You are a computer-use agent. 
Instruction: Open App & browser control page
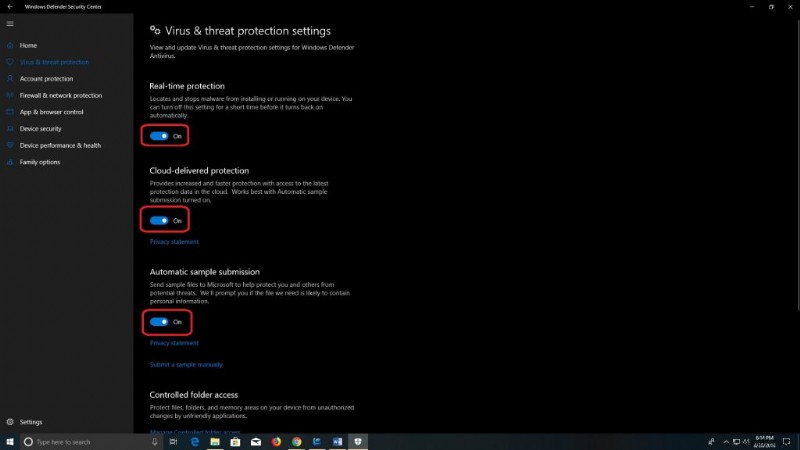tap(51, 112)
